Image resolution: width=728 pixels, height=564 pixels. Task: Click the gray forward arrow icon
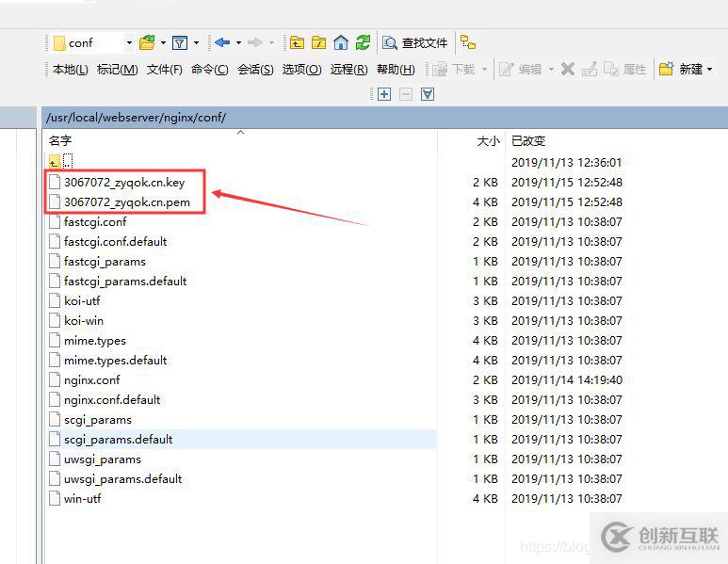click(255, 42)
